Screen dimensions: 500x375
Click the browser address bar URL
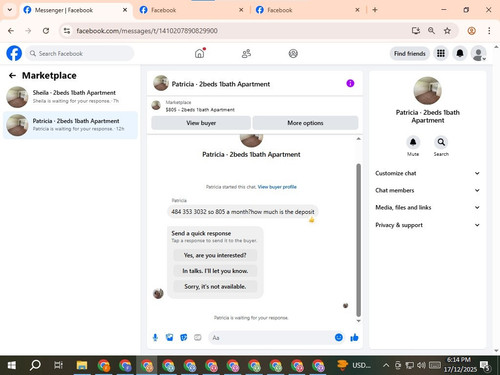click(147, 31)
